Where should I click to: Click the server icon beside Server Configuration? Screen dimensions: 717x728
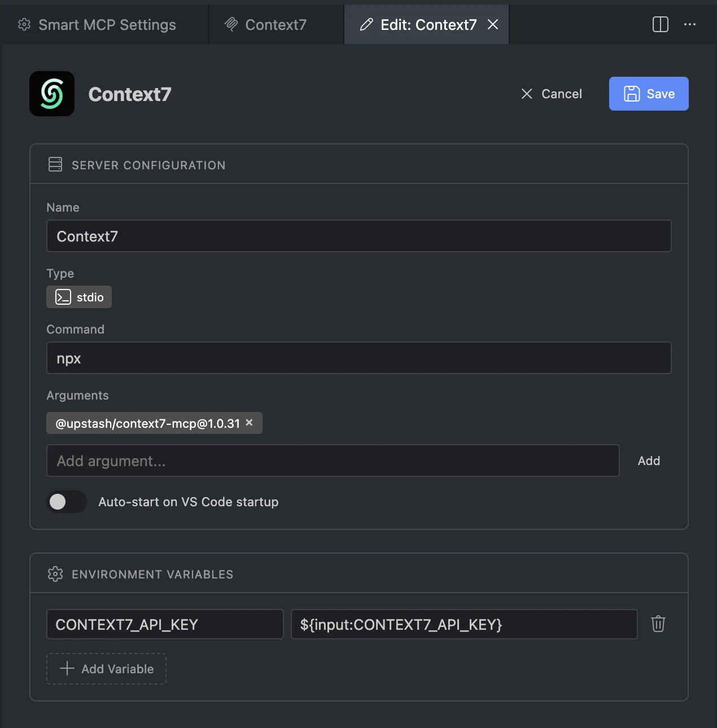coord(55,164)
